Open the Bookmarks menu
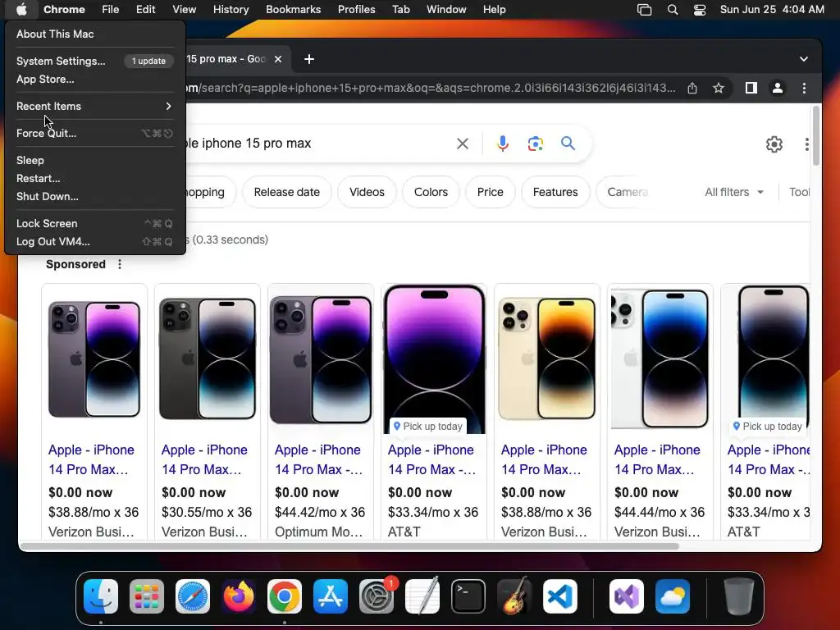 click(x=293, y=9)
